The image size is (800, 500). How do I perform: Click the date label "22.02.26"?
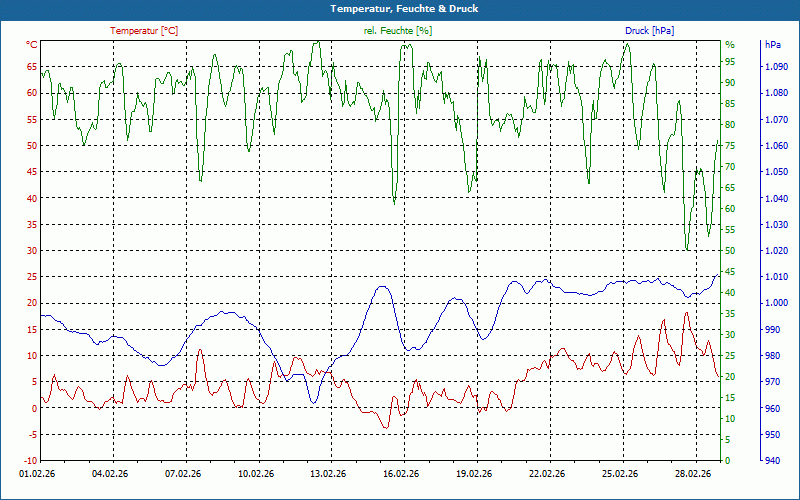547,474
